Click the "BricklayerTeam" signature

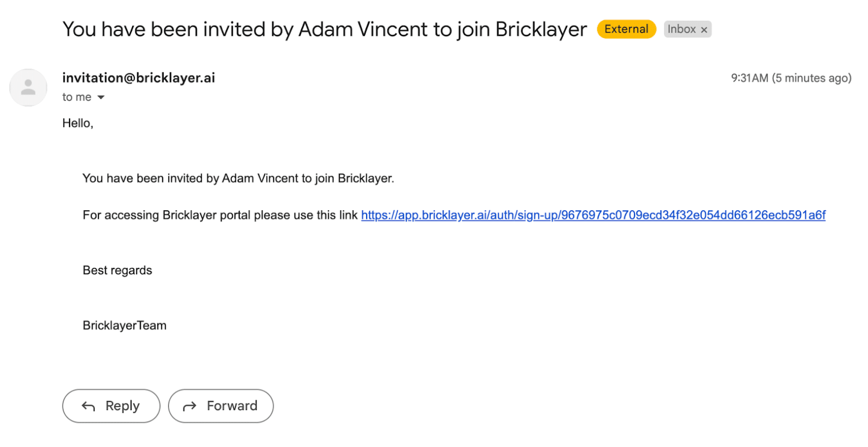click(x=124, y=326)
